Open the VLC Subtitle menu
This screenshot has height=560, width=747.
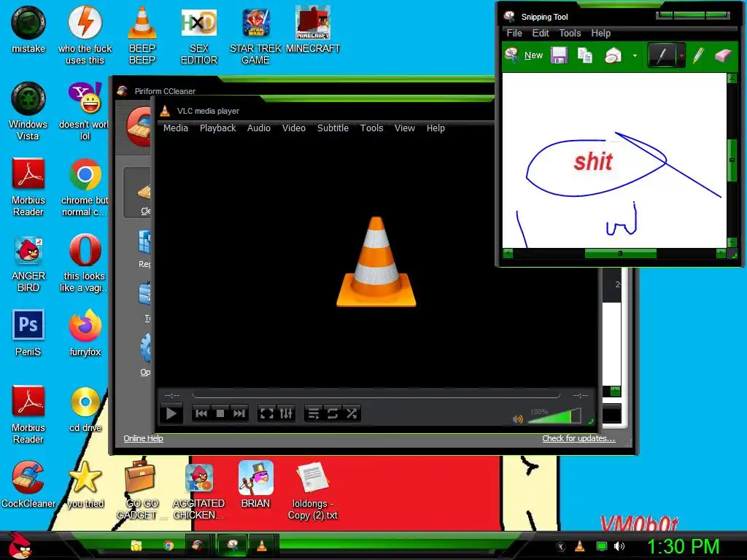coord(333,128)
